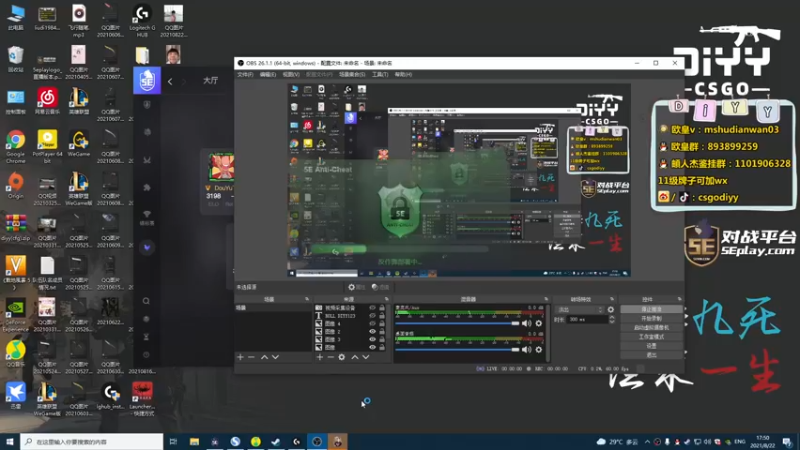The height and width of the screenshot is (450, 800).
Task: Open Logitech G HUB desktop shortcut
Action: coord(142,20)
